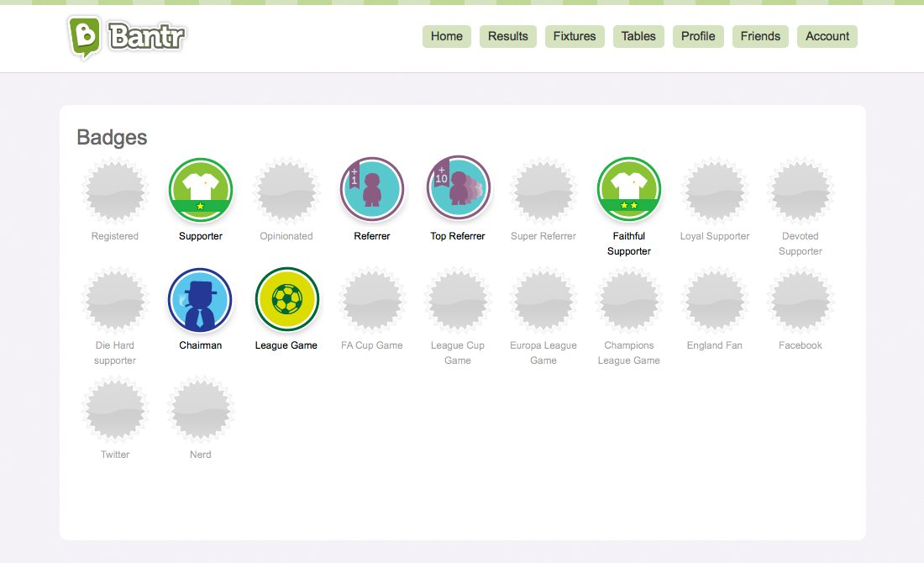Click the Twitter label text

point(115,455)
